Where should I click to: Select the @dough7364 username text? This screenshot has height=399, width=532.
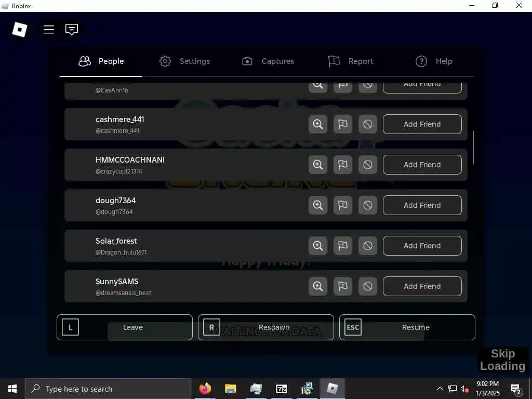pyautogui.click(x=114, y=212)
